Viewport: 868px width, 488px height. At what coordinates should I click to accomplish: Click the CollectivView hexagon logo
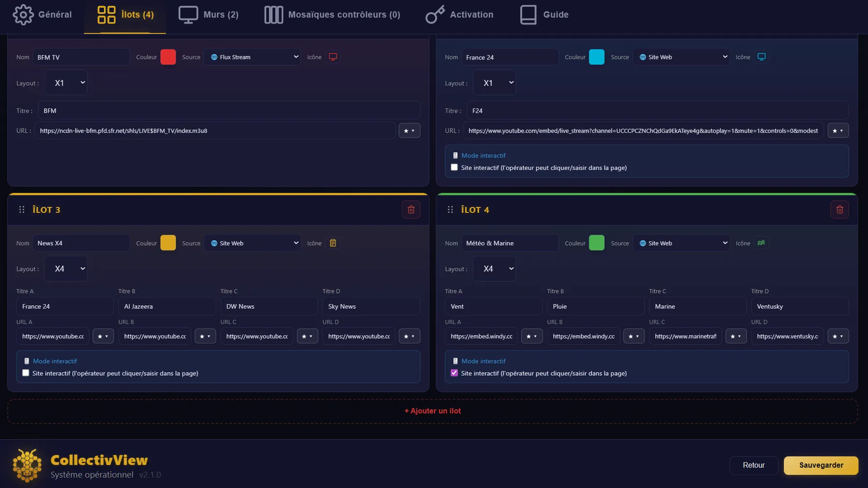coord(27,465)
